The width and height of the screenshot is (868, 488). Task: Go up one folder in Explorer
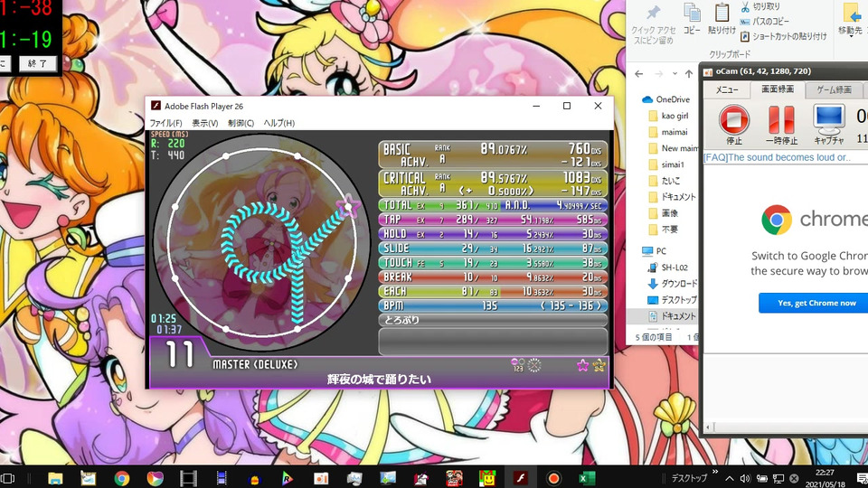[x=689, y=73]
